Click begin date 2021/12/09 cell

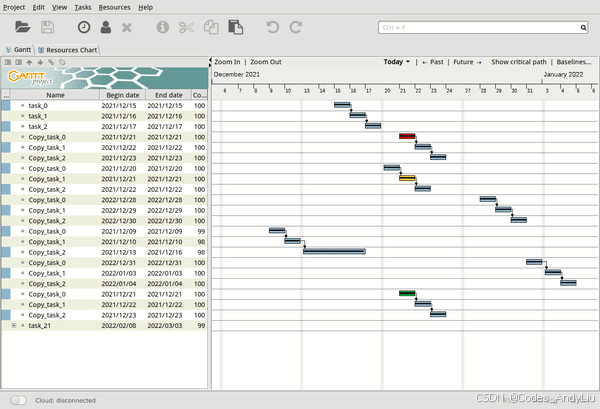(119, 231)
